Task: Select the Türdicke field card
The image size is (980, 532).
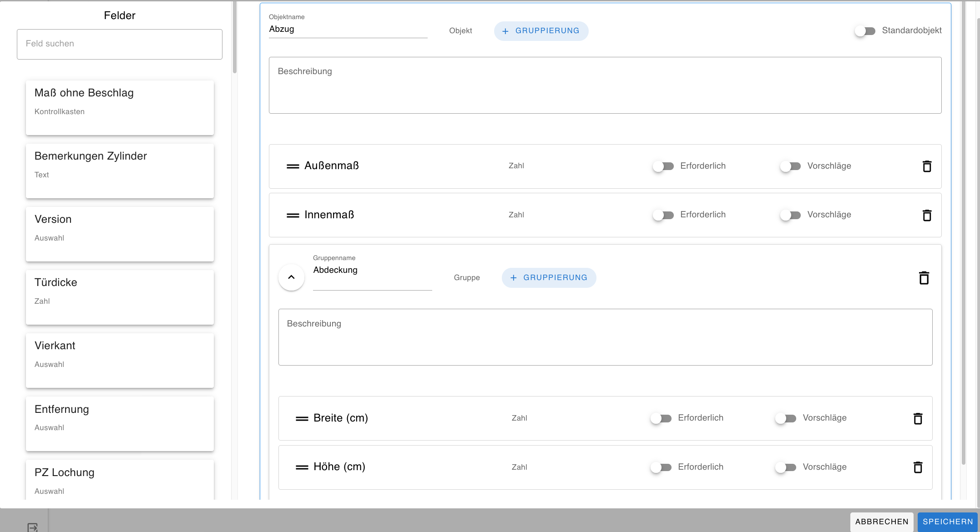Action: (x=120, y=297)
